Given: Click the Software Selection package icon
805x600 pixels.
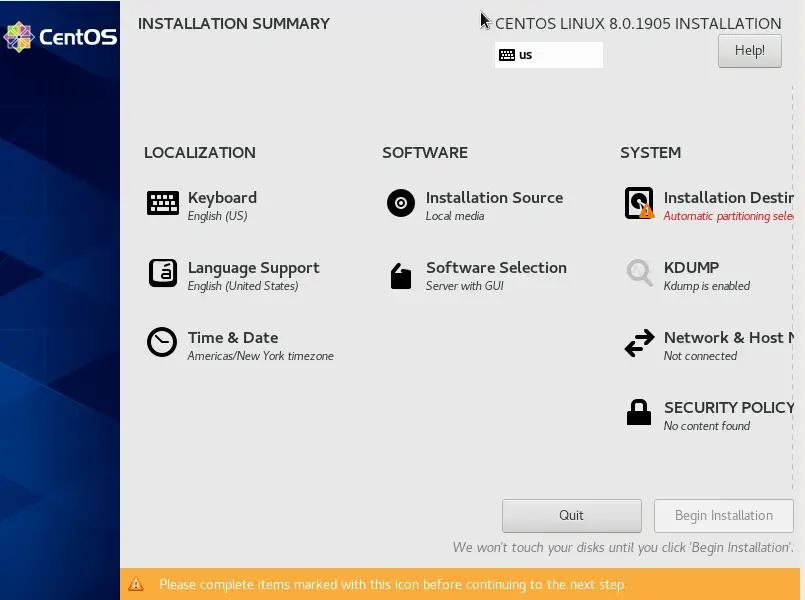Looking at the screenshot, I should pyautogui.click(x=400, y=276).
